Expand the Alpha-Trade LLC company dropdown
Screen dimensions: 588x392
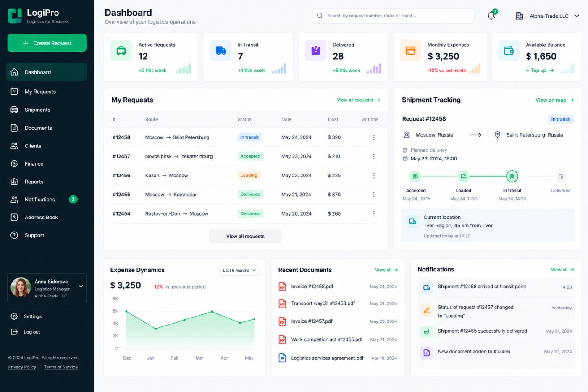pyautogui.click(x=577, y=16)
